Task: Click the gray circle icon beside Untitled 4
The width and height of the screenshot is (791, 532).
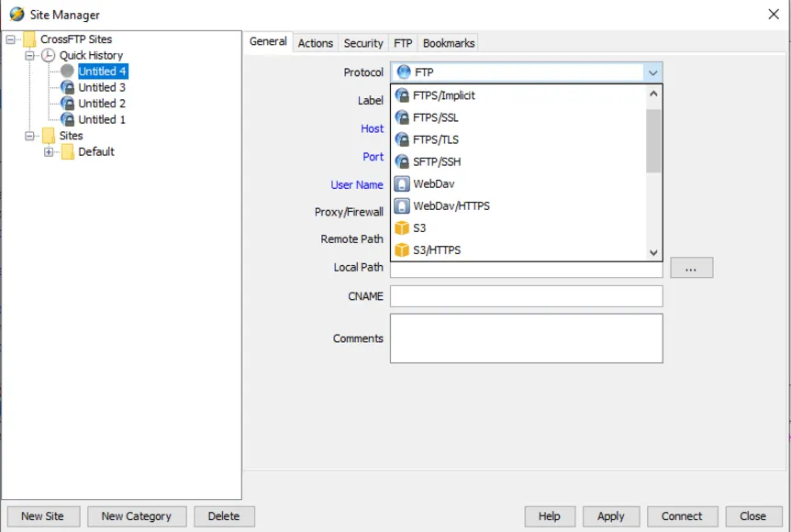Action: 67,72
